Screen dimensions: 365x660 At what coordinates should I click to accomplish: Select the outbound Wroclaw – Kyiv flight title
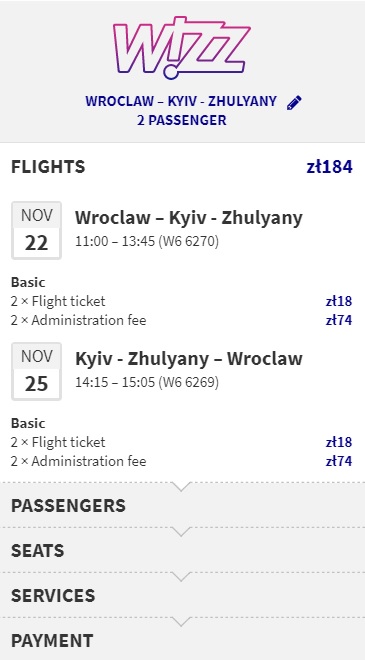tap(189, 218)
